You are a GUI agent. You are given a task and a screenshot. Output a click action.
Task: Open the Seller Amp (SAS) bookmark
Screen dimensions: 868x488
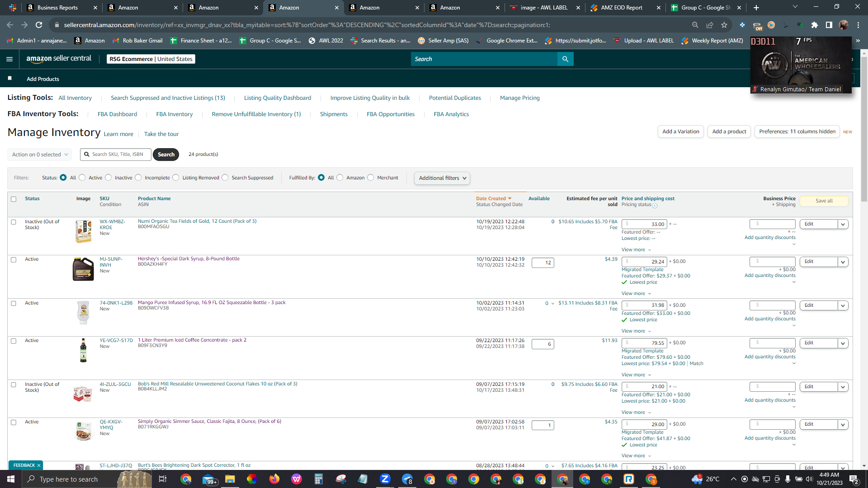coord(443,41)
